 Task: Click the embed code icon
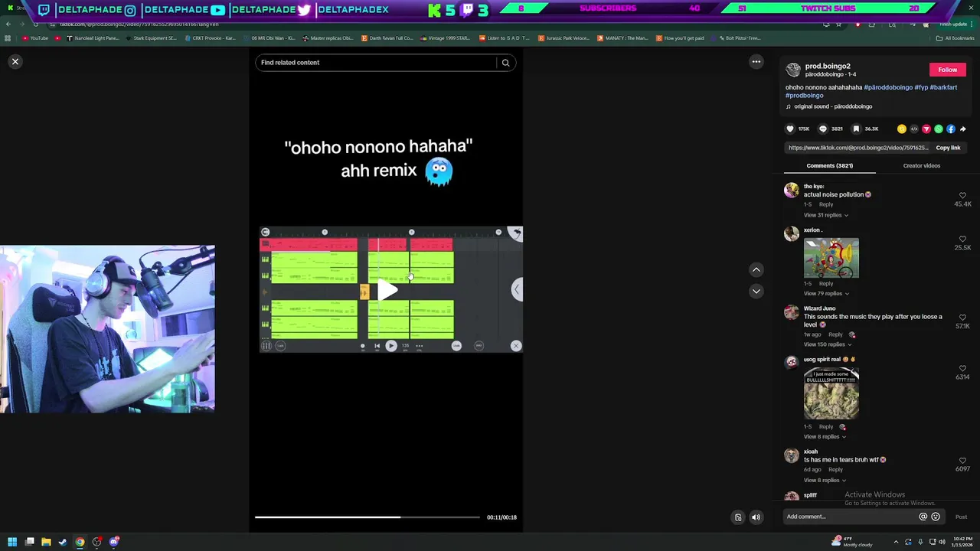tap(914, 129)
